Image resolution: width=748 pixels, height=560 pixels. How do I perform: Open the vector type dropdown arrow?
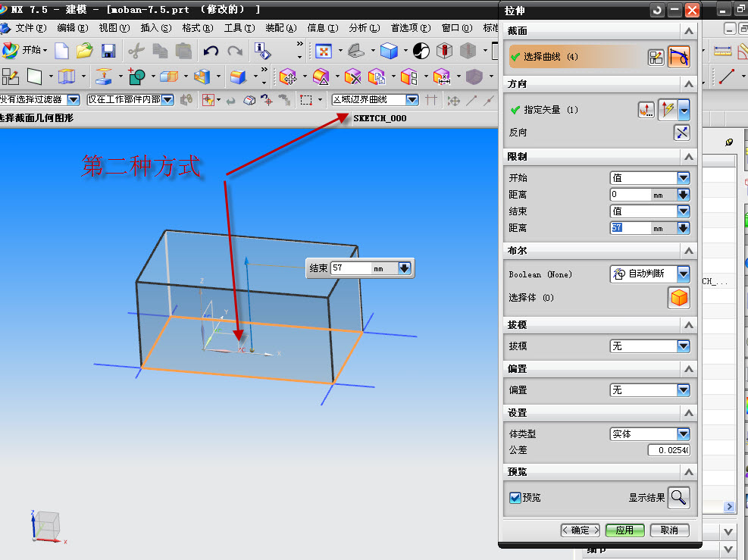coord(684,110)
